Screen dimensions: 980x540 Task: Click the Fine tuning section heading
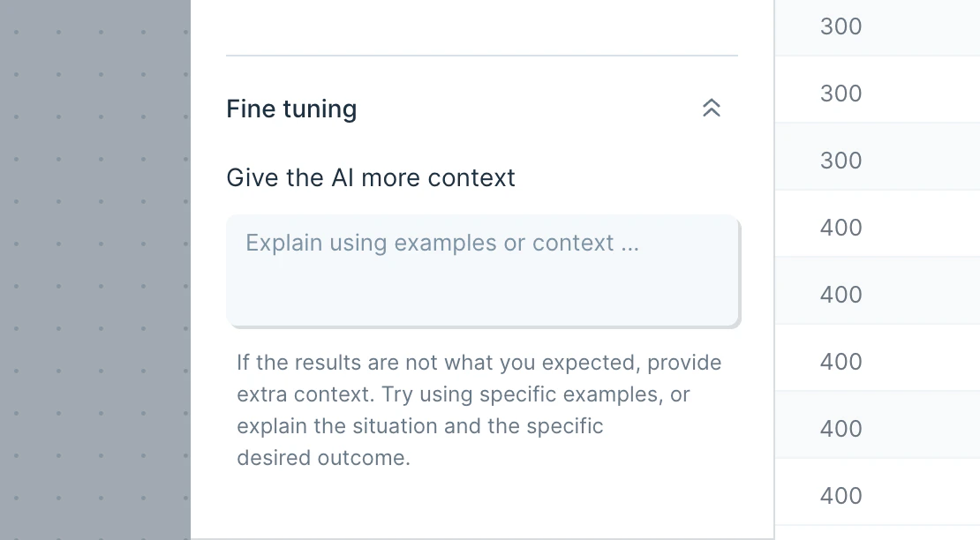coord(291,109)
